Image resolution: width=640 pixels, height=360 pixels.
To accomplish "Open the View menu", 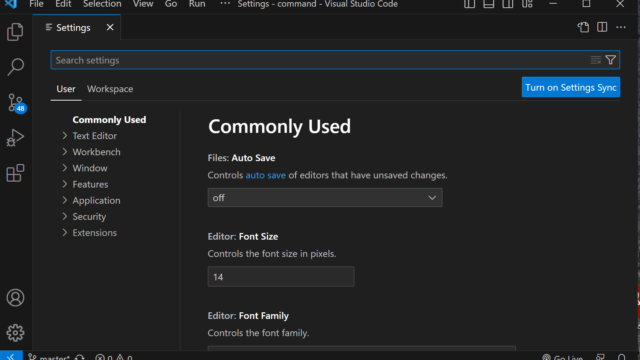I will pos(143,4).
